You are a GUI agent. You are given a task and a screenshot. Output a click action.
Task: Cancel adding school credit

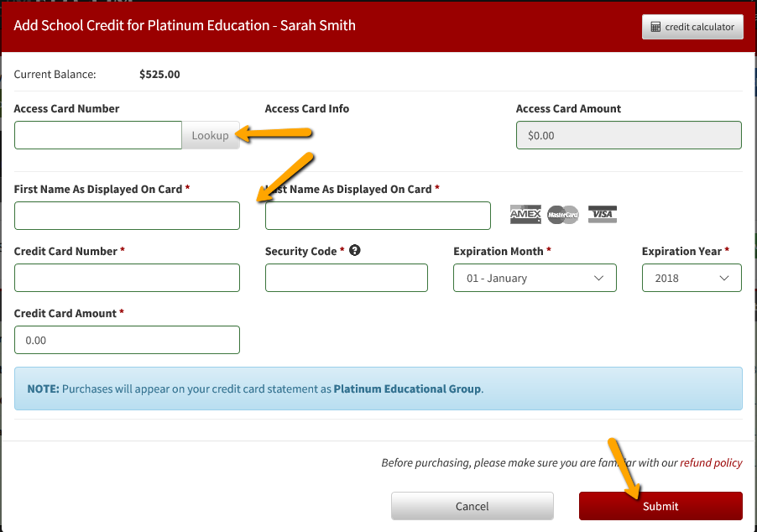[x=472, y=506]
